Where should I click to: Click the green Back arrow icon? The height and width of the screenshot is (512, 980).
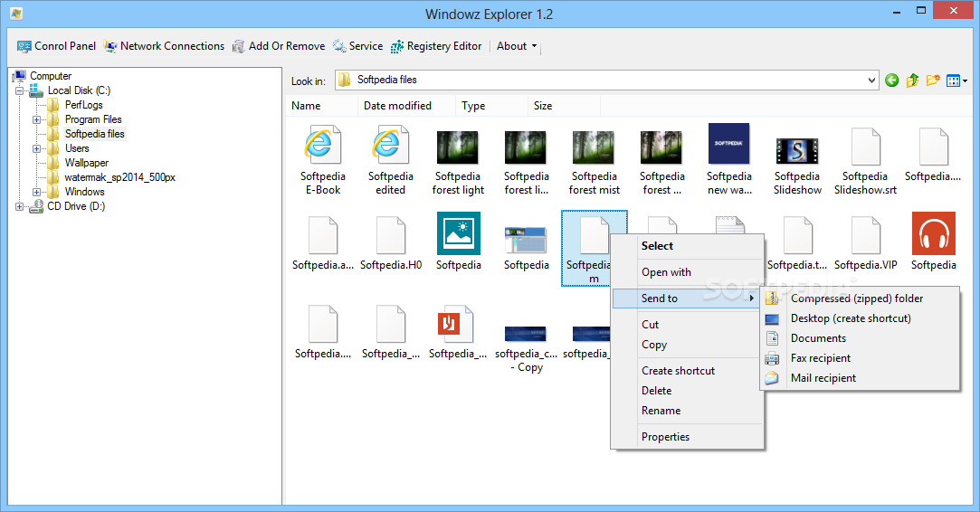click(x=892, y=80)
